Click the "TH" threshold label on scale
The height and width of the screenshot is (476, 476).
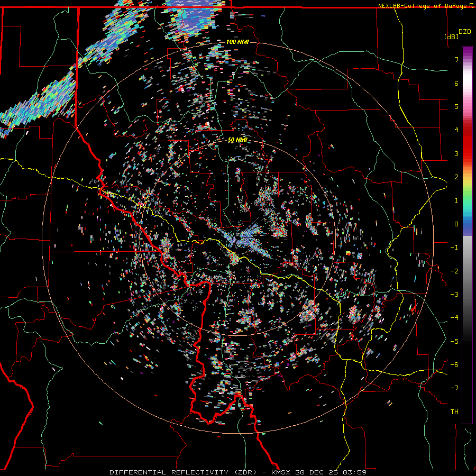pos(454,412)
